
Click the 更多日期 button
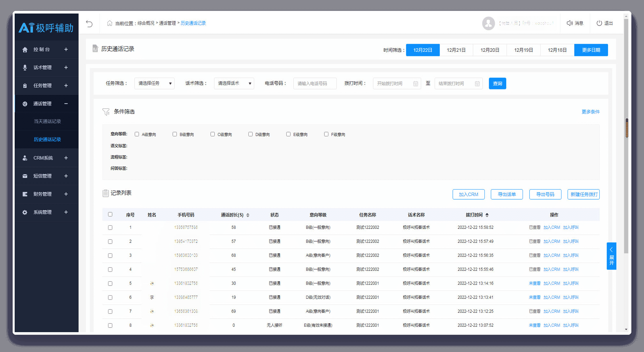point(591,50)
